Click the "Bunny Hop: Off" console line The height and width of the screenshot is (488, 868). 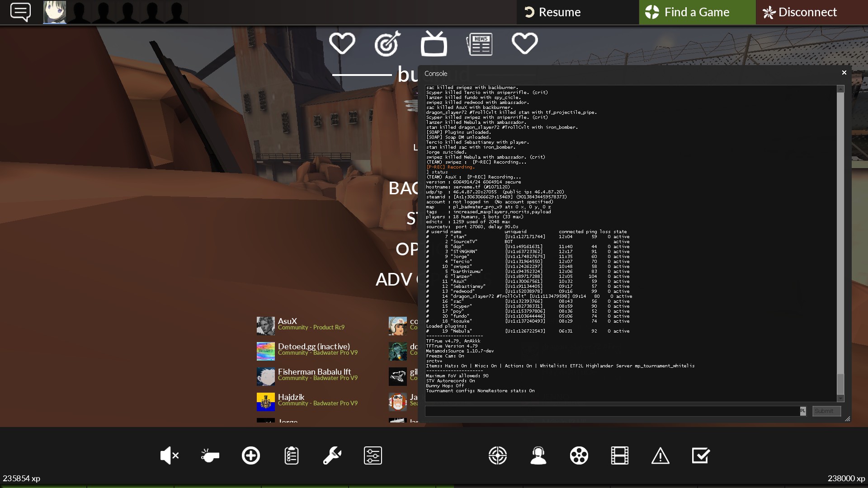point(445,386)
